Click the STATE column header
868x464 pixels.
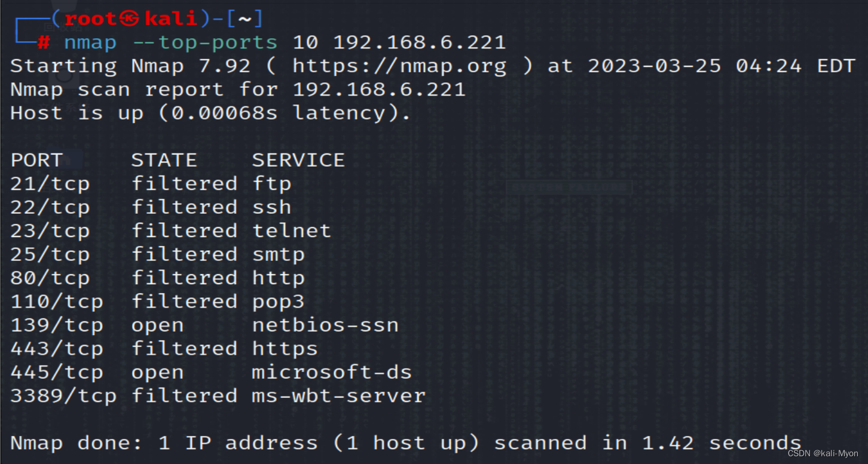(164, 160)
